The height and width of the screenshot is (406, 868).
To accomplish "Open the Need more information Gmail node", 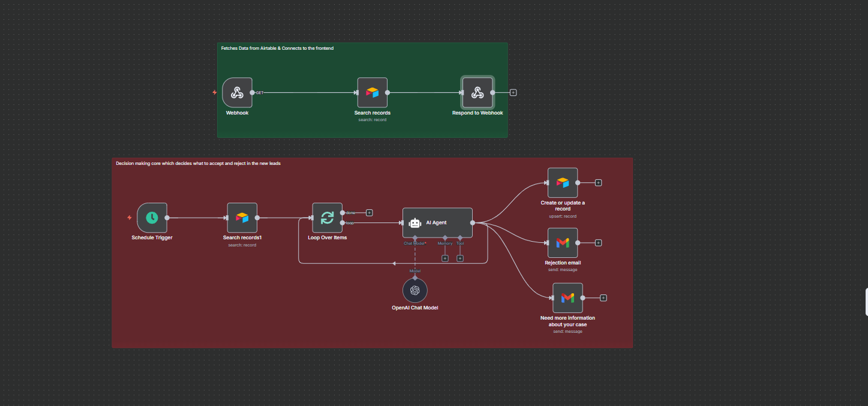I will (567, 297).
